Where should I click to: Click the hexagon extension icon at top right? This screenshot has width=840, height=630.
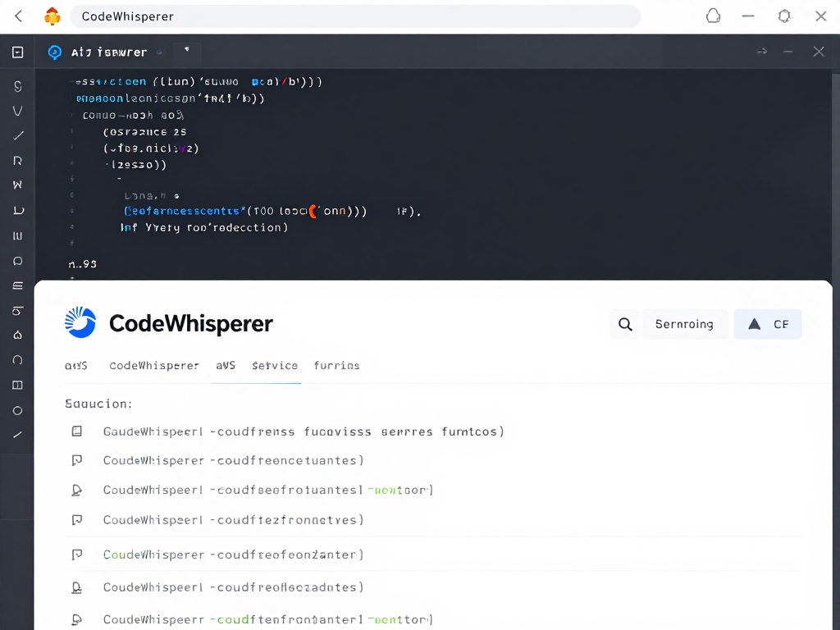pos(784,16)
